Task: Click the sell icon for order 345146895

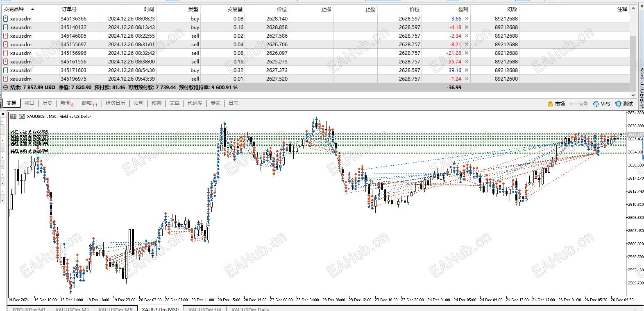Action: pos(5,36)
